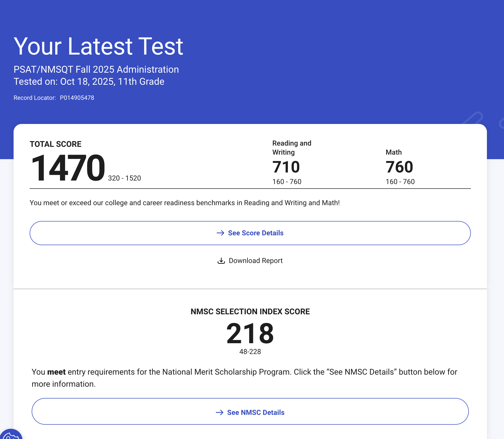504x439 pixels.
Task: Click PSAT/NMSQT Fall 2025 Administration text
Action: 96,69
